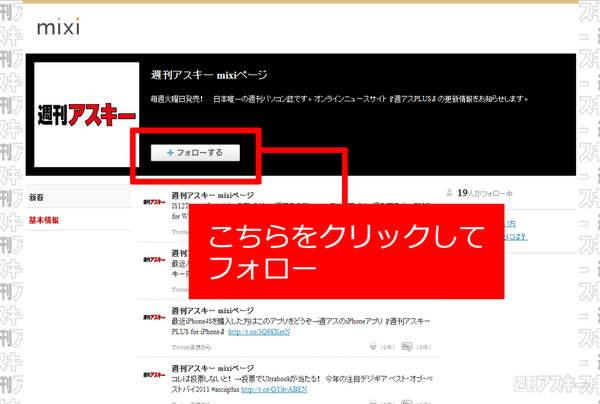
Task: Click the Re comment icon on iPhone4S post
Action: (x=407, y=347)
